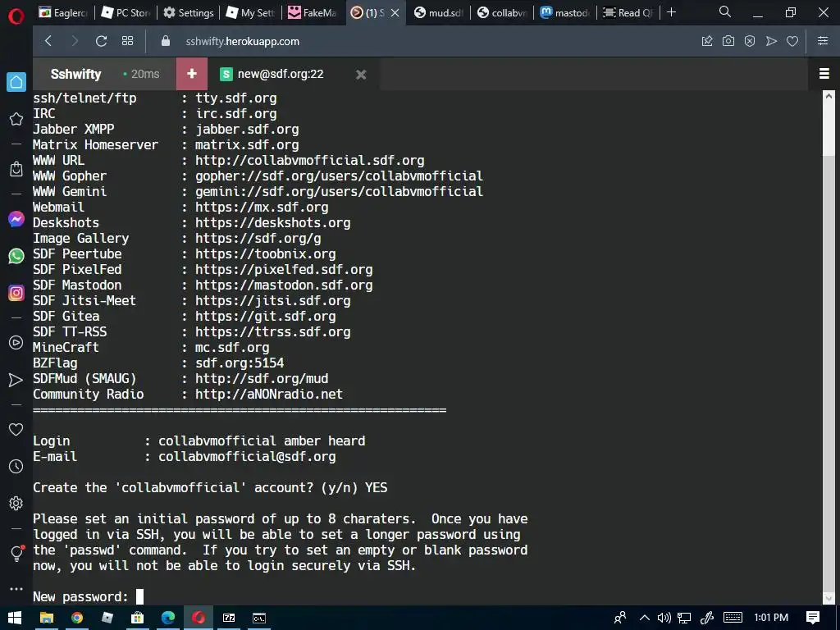Open the My Flow send icon
Viewport: 840px width, 630px height.
[771, 41]
